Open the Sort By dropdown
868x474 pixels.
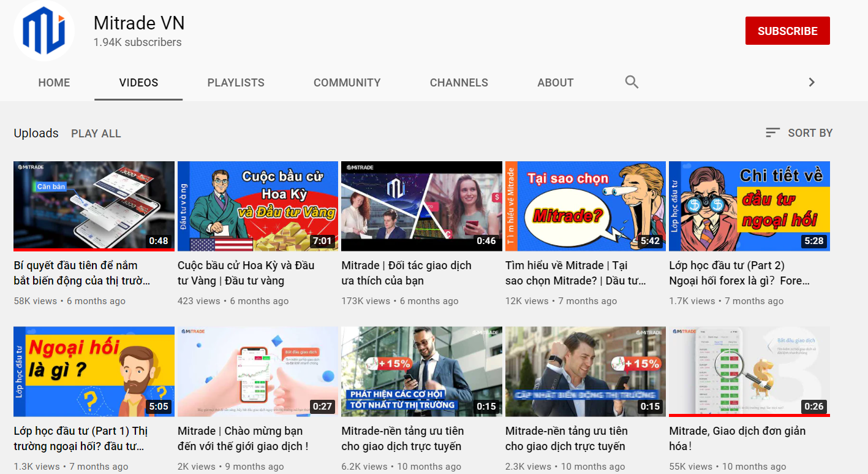tap(799, 133)
